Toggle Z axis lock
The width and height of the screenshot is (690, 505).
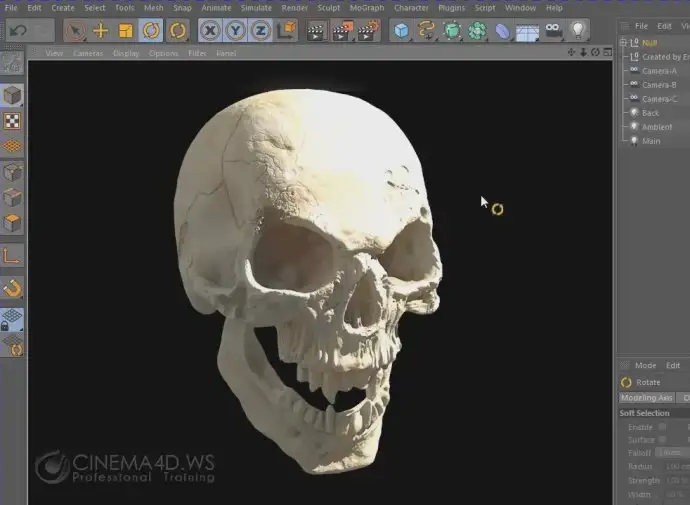click(261, 31)
